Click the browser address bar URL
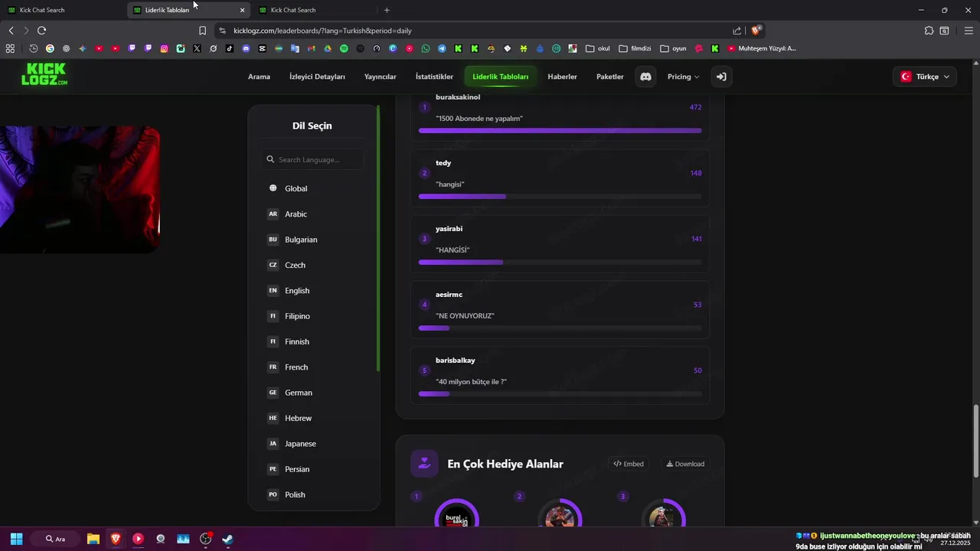Viewport: 980px width, 551px height. coord(322,31)
